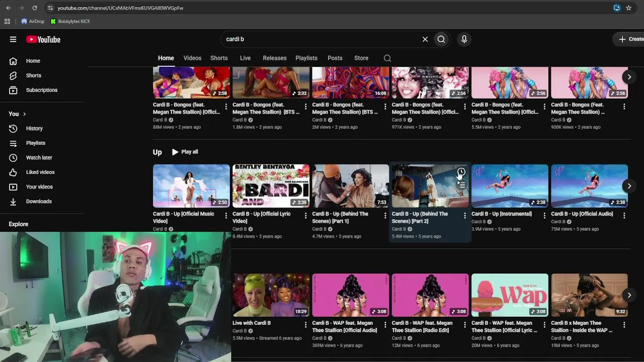Click the browser address bar URL
The image size is (644, 362).
(x=120, y=8)
